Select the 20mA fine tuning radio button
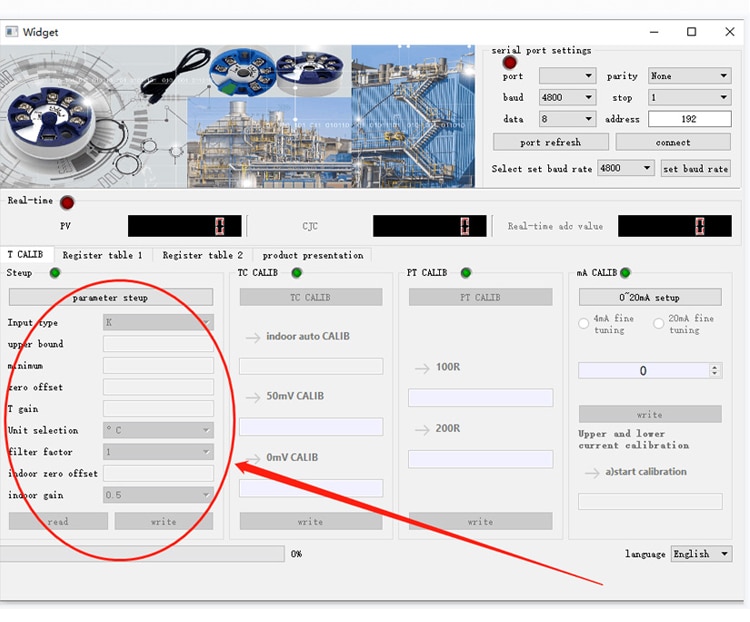 (659, 323)
